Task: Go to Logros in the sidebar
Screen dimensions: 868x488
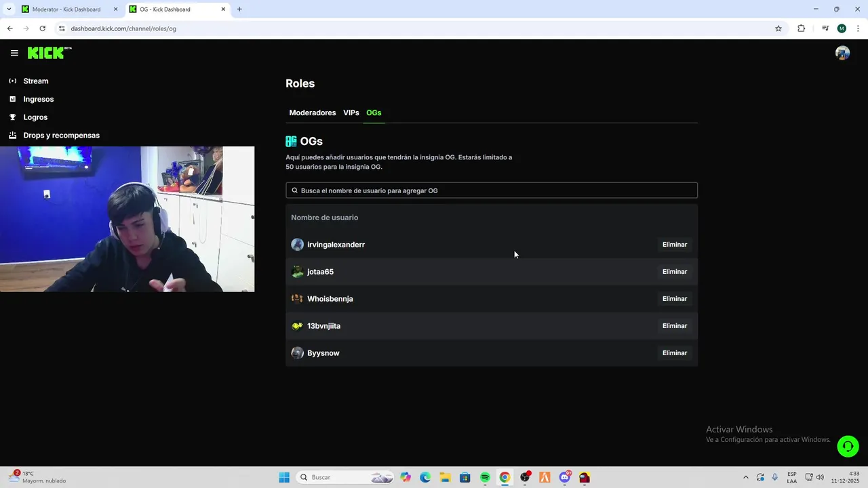Action: pos(35,117)
